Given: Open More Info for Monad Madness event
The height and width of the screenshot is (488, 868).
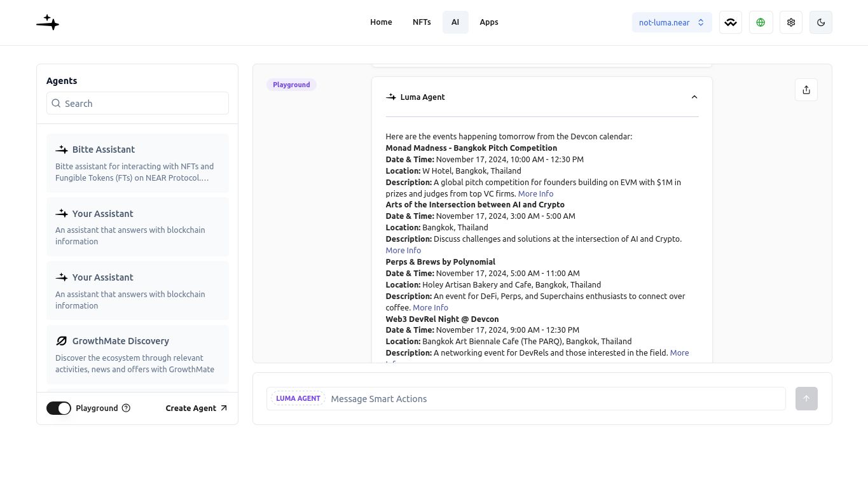Looking at the screenshot, I should pos(535,193).
